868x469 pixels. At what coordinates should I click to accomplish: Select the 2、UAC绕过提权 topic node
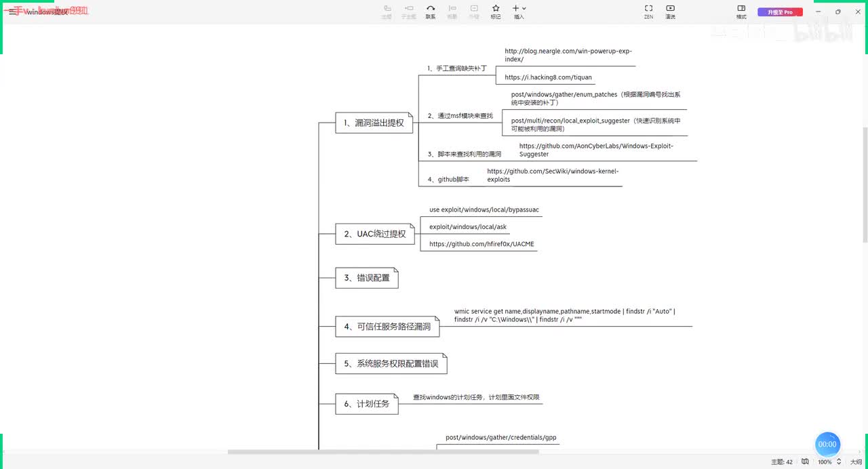click(x=375, y=234)
